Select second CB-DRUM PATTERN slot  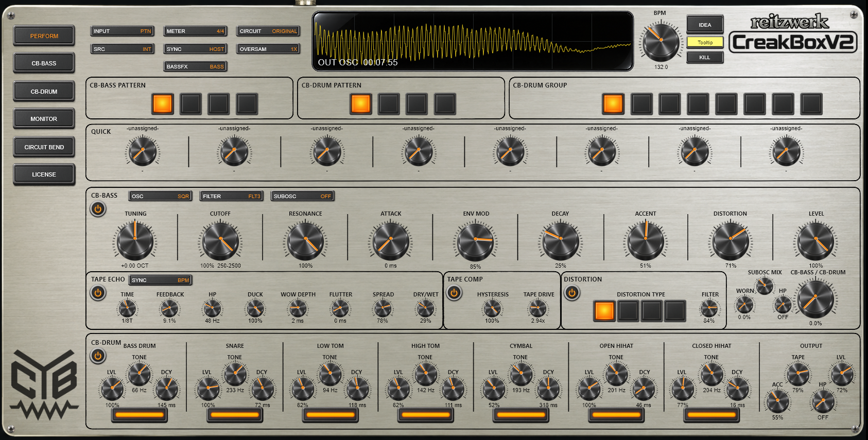(x=389, y=104)
